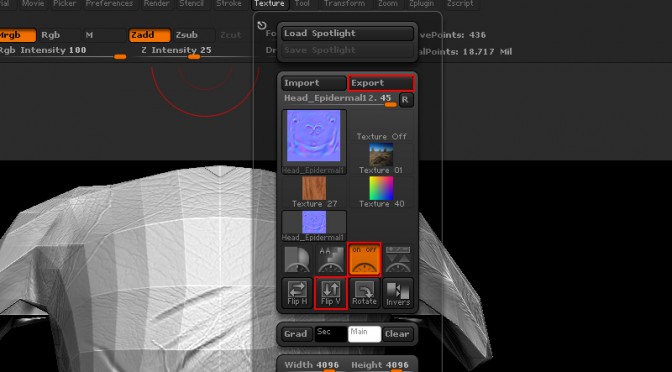Adjust the Z Intensity slider
Screen dimensions: 672x372
193,52
